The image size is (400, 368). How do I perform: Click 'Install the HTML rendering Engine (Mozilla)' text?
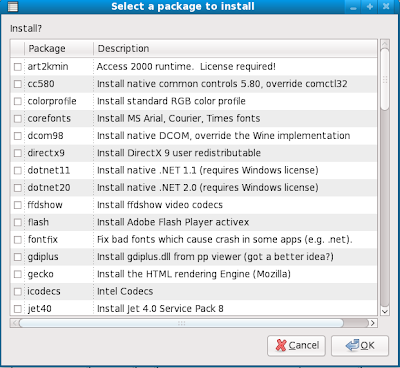pos(194,274)
